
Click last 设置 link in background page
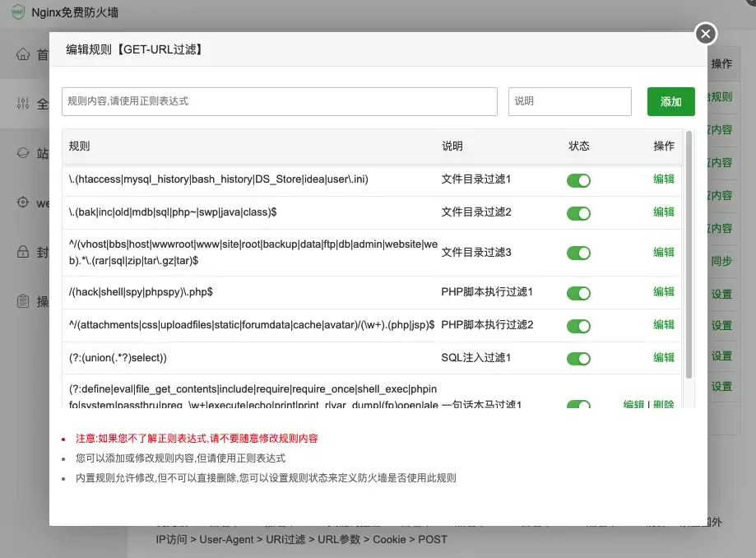click(x=721, y=386)
